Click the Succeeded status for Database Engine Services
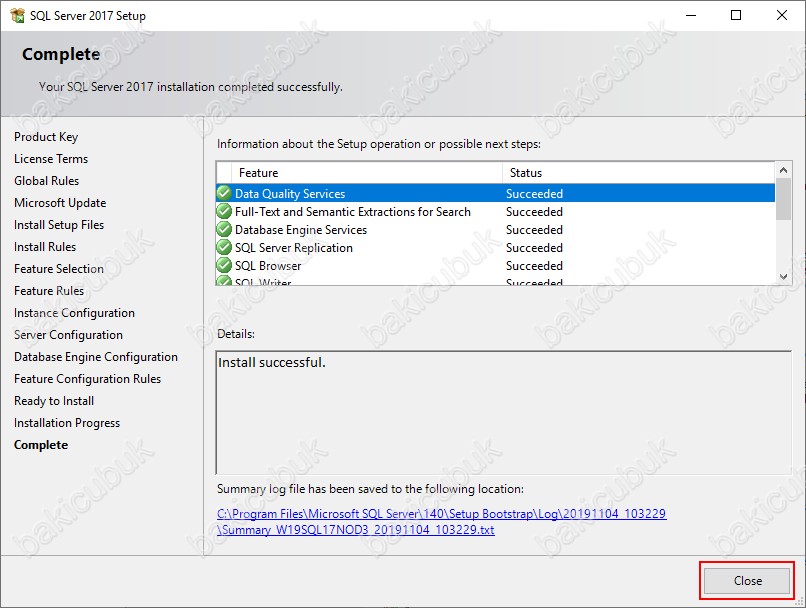This screenshot has height=608, width=806. (534, 230)
